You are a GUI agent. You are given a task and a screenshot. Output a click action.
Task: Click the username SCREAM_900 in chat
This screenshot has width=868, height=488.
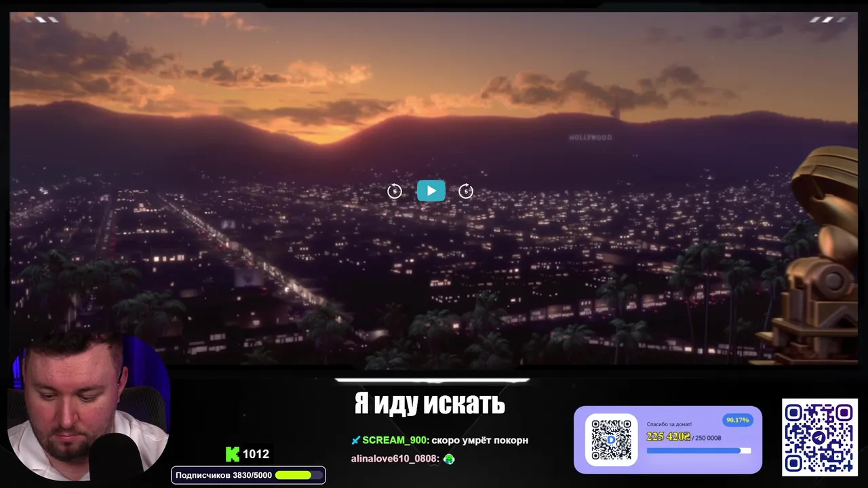[395, 440]
